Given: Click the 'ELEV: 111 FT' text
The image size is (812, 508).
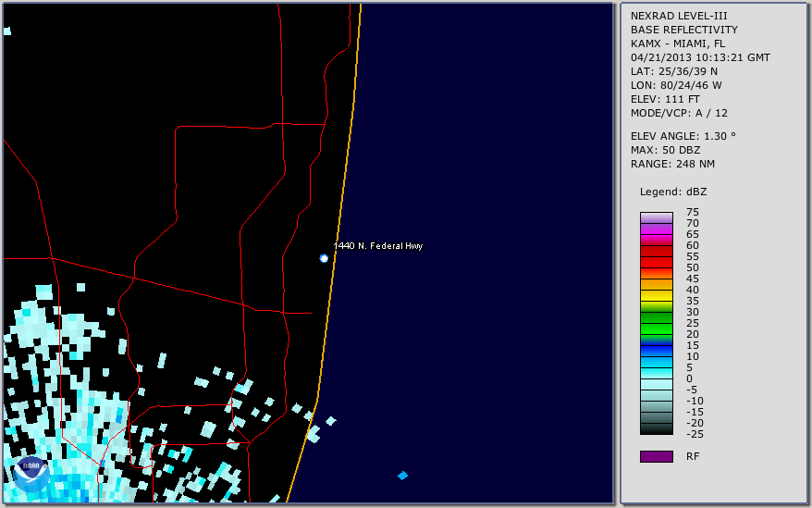Looking at the screenshot, I should (x=665, y=99).
